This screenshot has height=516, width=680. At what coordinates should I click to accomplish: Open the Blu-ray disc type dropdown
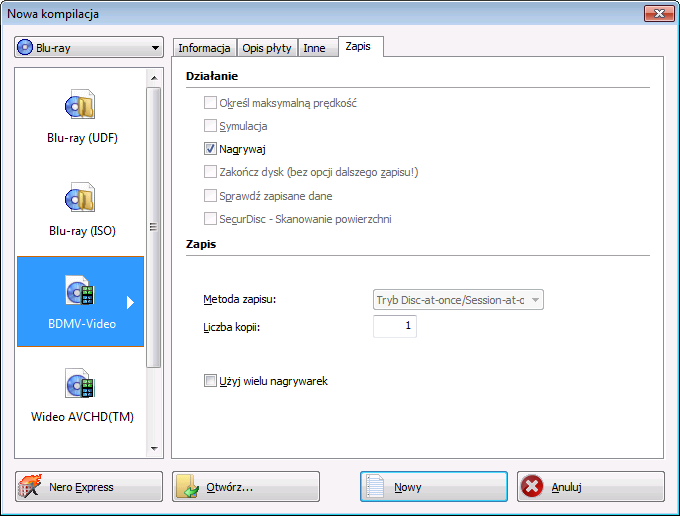89,47
